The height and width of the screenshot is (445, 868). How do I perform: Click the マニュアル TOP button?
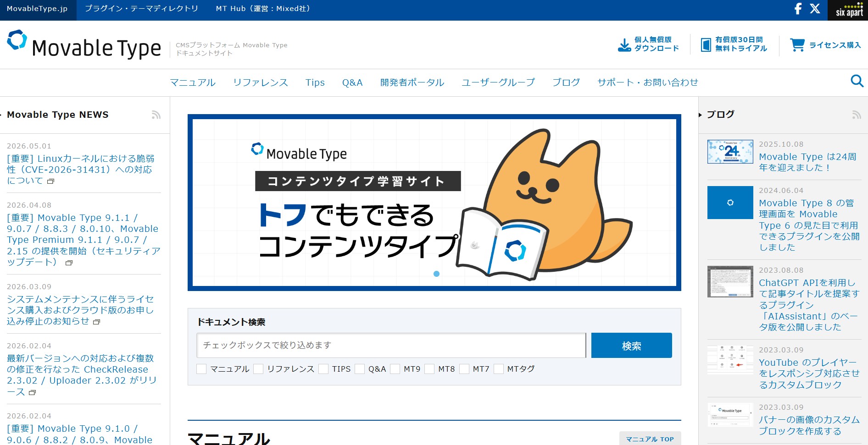click(650, 439)
